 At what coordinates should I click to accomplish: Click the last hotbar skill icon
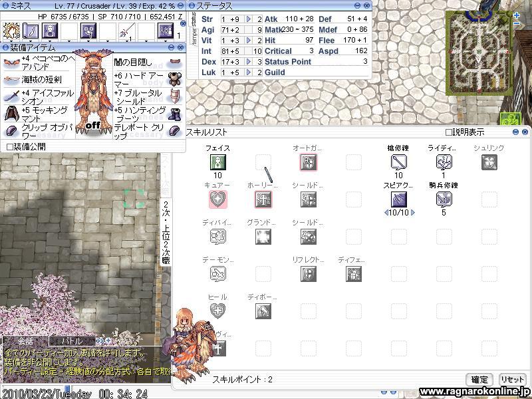(x=166, y=31)
